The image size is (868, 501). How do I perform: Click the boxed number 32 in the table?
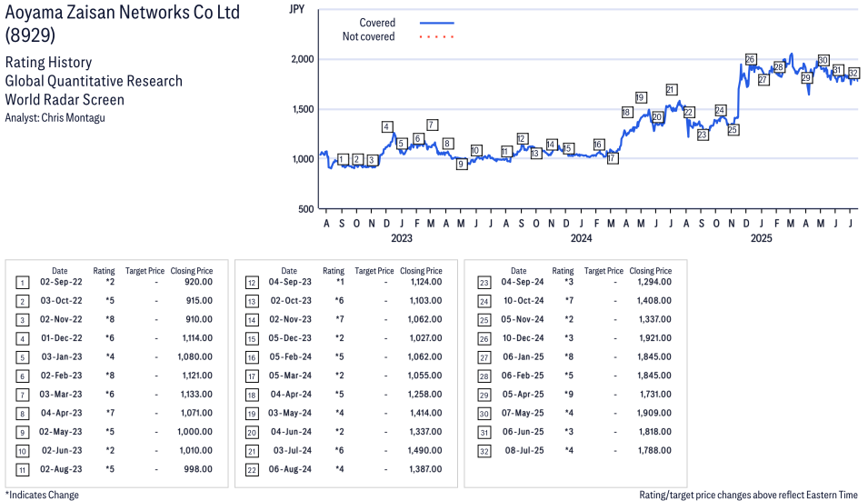tap(484, 451)
